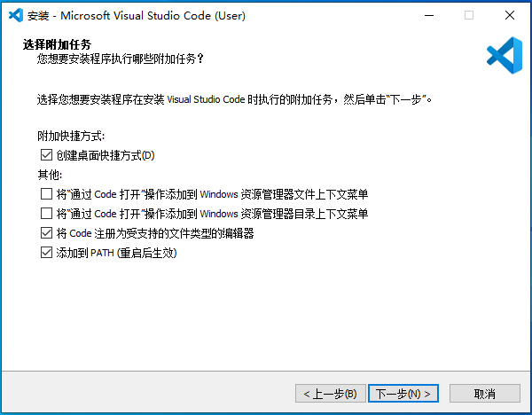The width and height of the screenshot is (532, 415).
Task: Cancel setup with 取消 button
Action: click(484, 394)
